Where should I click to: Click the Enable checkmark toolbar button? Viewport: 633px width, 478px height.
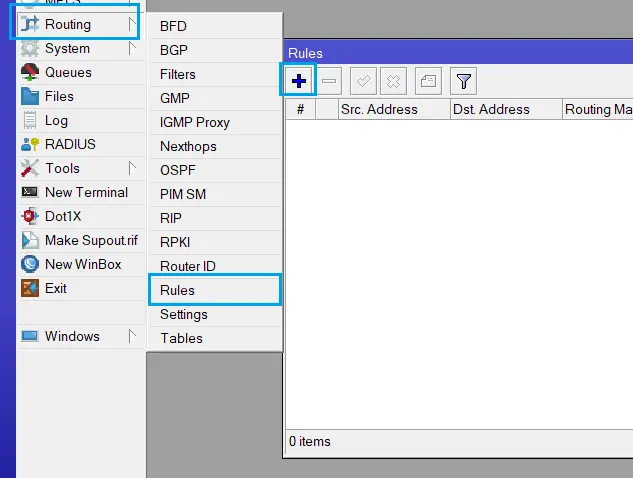coord(363,81)
